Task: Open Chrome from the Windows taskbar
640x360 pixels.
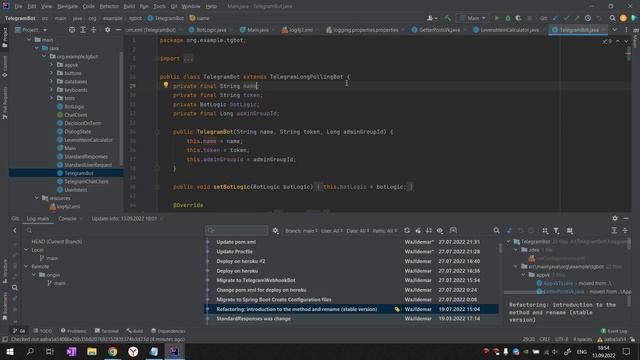Action: (x=113, y=351)
